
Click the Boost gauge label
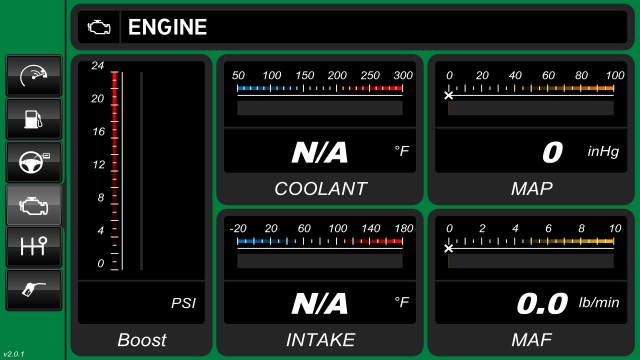[142, 340]
